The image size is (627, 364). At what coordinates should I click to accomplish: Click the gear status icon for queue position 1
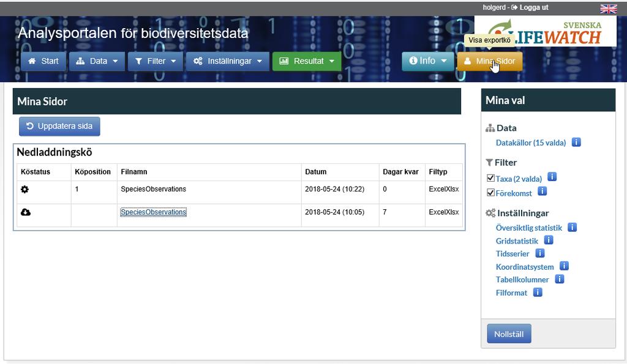(x=24, y=190)
